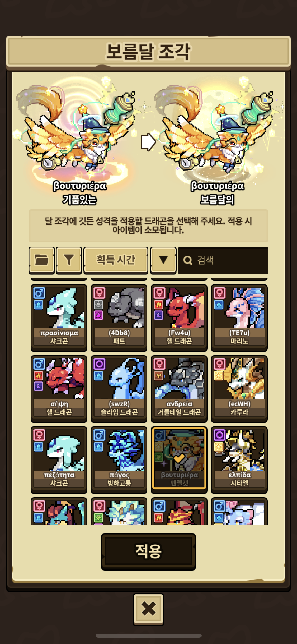
Task: Choose the ecWH 카루라 dragon
Action: click(x=239, y=389)
